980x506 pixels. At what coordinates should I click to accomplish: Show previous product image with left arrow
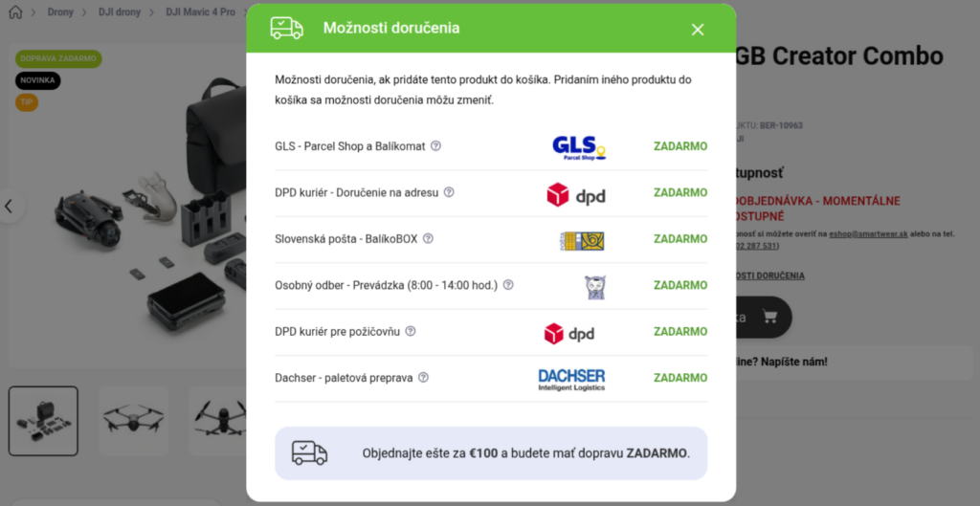[x=9, y=207]
